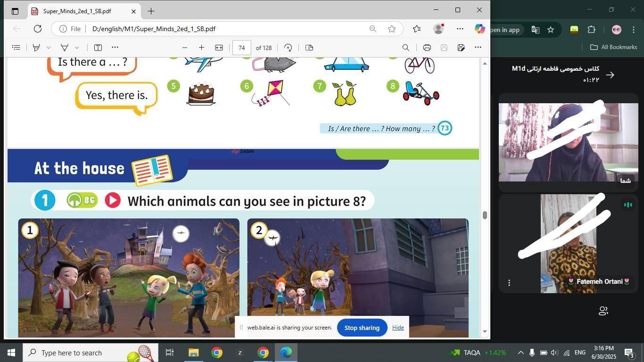Open the Chrome profile avatar

pos(617,30)
